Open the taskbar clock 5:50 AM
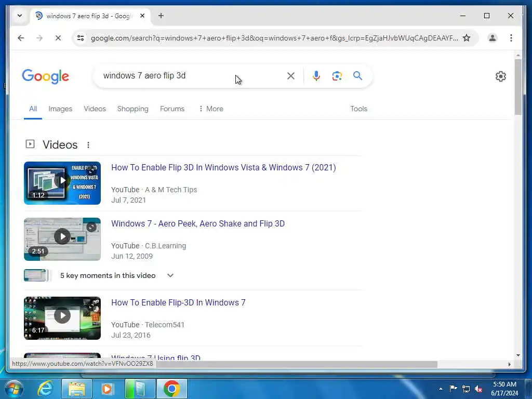 (x=504, y=389)
